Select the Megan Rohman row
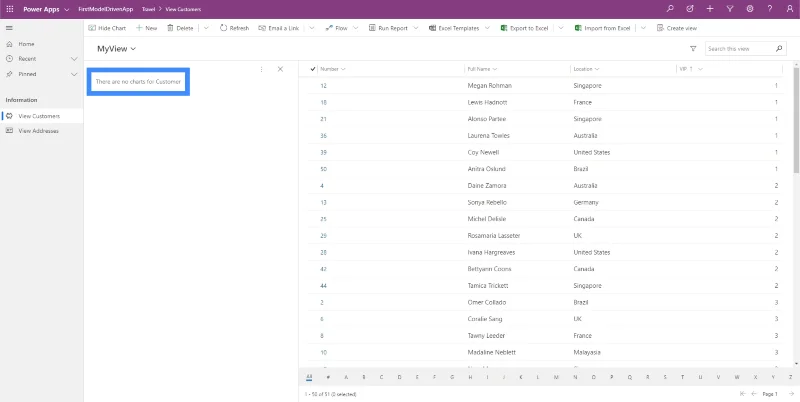 pos(545,86)
